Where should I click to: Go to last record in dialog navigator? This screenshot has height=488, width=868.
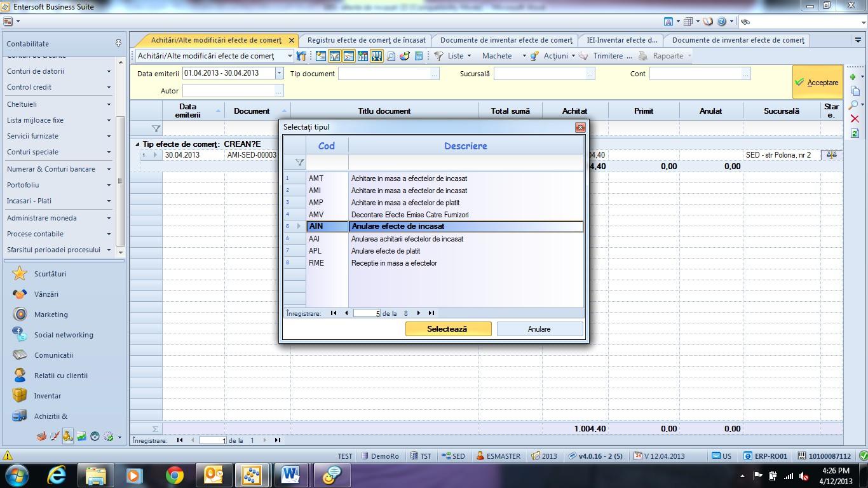[431, 313]
